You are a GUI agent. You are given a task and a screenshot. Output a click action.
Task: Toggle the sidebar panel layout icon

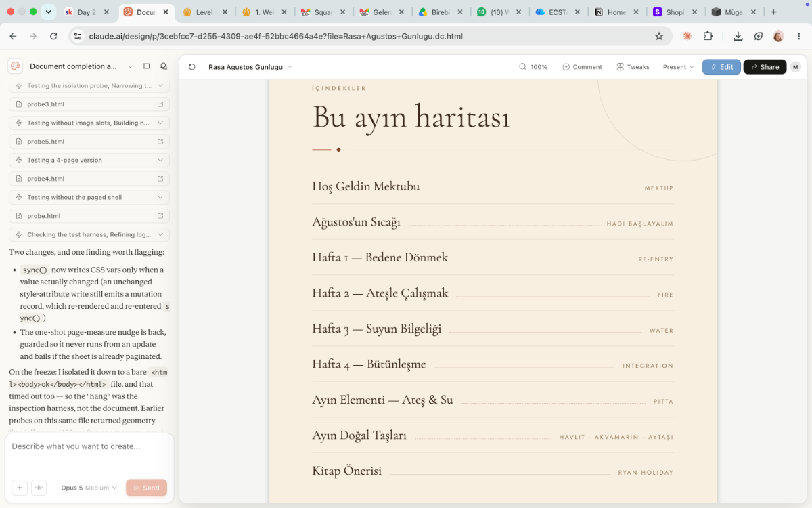[146, 66]
